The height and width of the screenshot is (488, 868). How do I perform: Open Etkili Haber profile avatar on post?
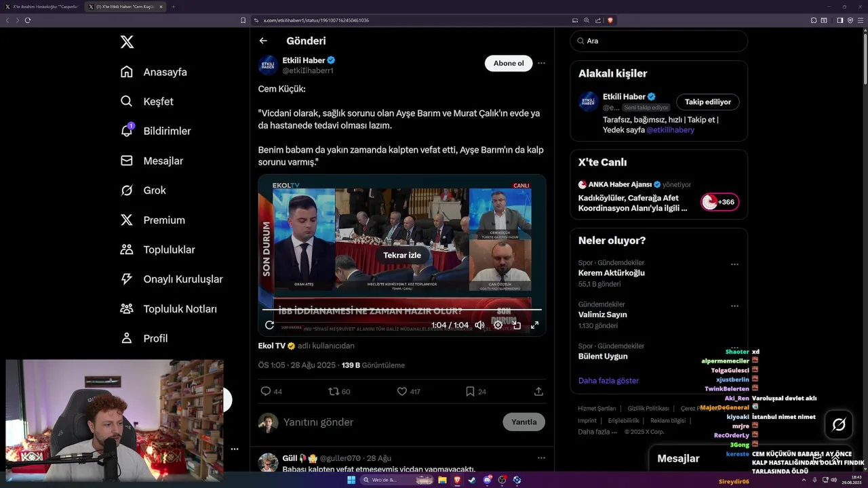point(269,65)
